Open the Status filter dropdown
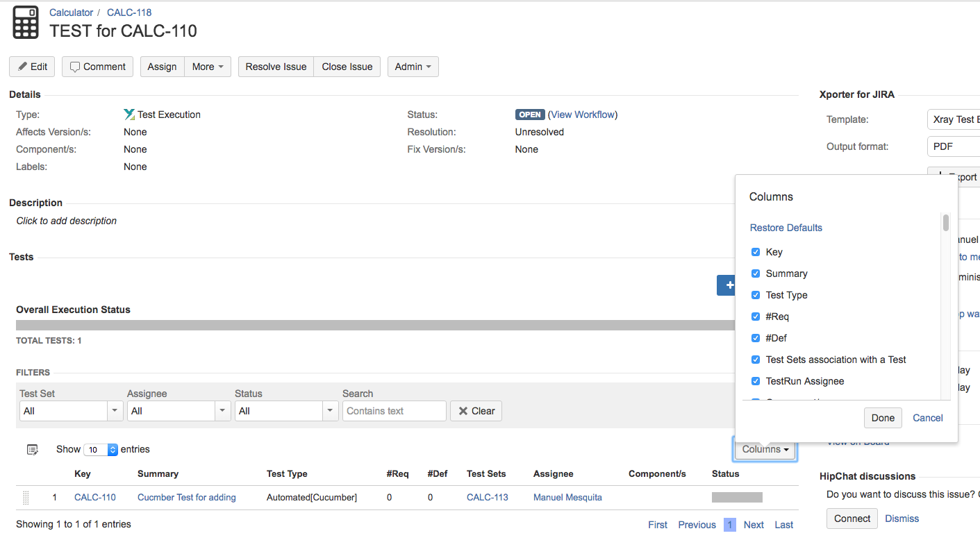The height and width of the screenshot is (556, 980). click(x=287, y=411)
